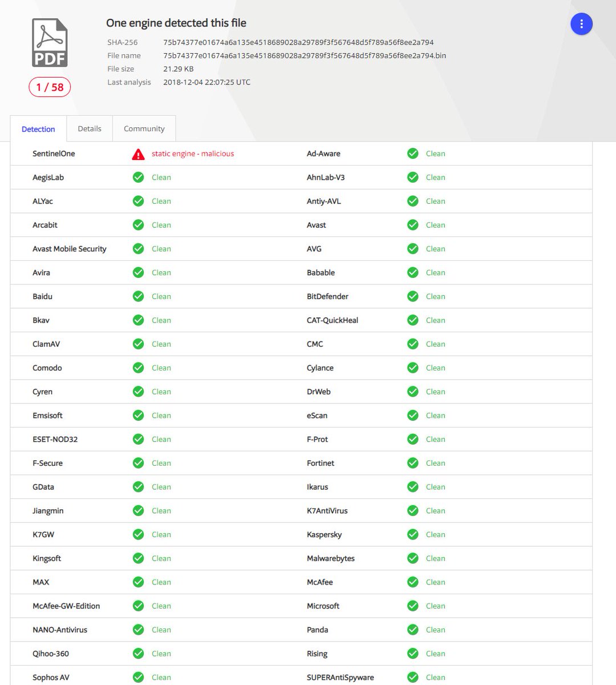Click the K7GW engine name
The image size is (616, 685).
(x=43, y=535)
